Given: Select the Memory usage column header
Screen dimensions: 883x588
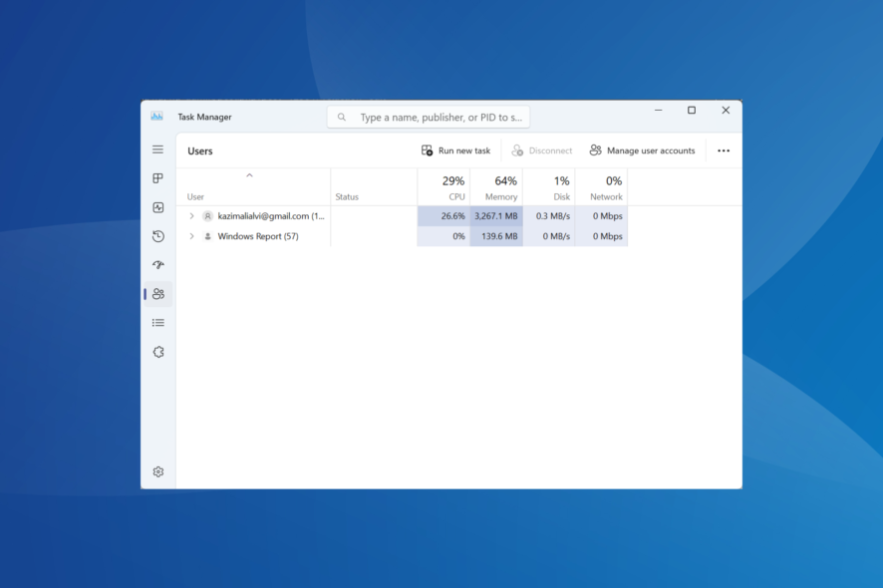Looking at the screenshot, I should click(x=497, y=187).
